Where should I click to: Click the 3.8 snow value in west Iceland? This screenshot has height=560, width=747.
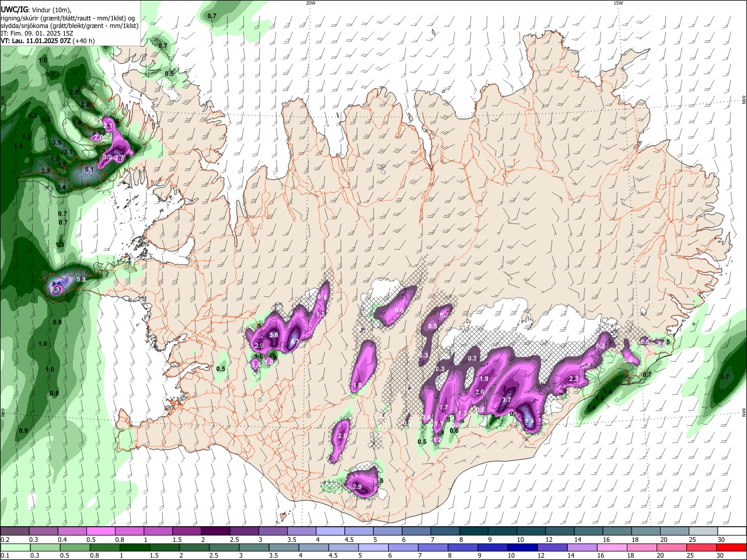pyautogui.click(x=273, y=335)
